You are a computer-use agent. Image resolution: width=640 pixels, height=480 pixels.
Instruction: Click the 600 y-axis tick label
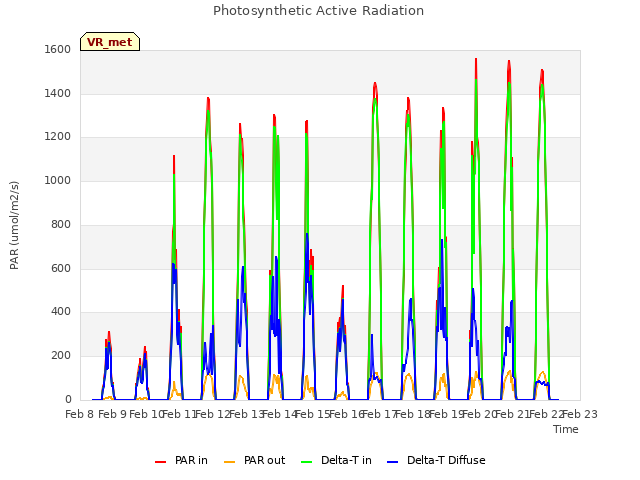[61, 268]
